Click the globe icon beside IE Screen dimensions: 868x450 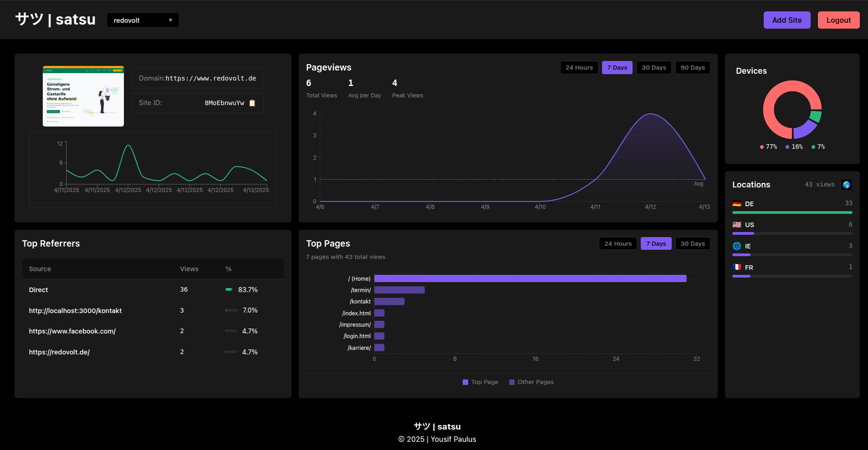pos(737,246)
